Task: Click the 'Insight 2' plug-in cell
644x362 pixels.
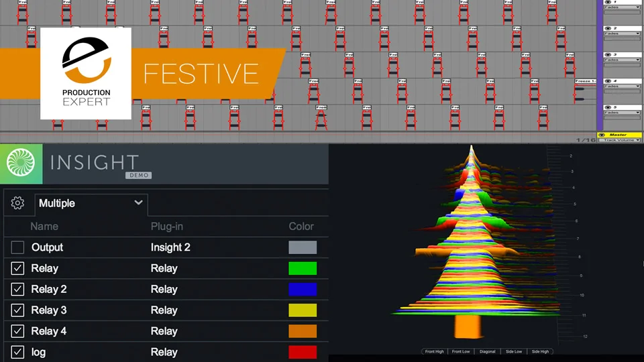Action: coord(170,247)
